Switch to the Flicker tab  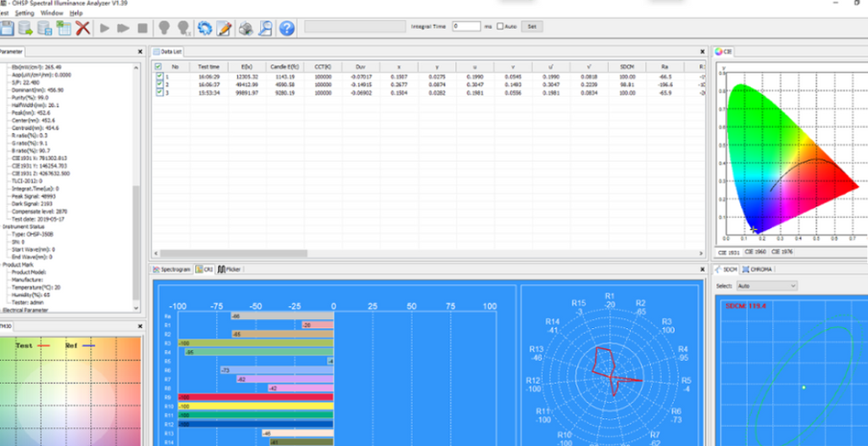[229, 270]
